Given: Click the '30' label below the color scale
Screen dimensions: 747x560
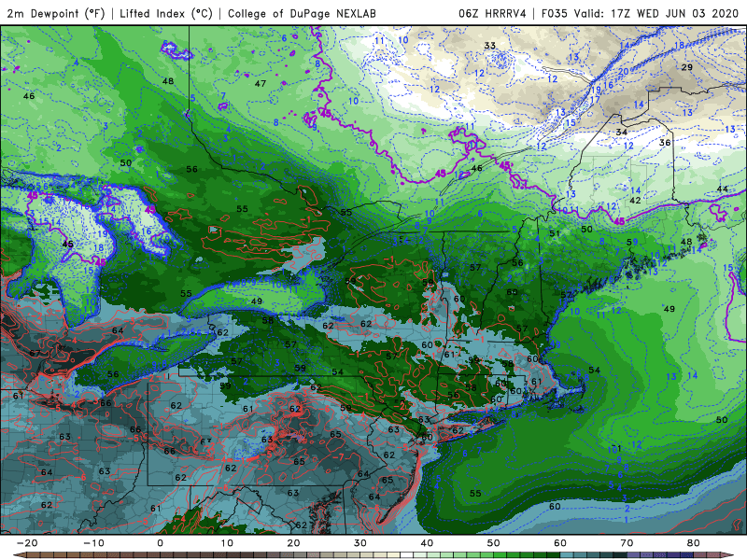Looking at the screenshot, I should click(x=360, y=543).
